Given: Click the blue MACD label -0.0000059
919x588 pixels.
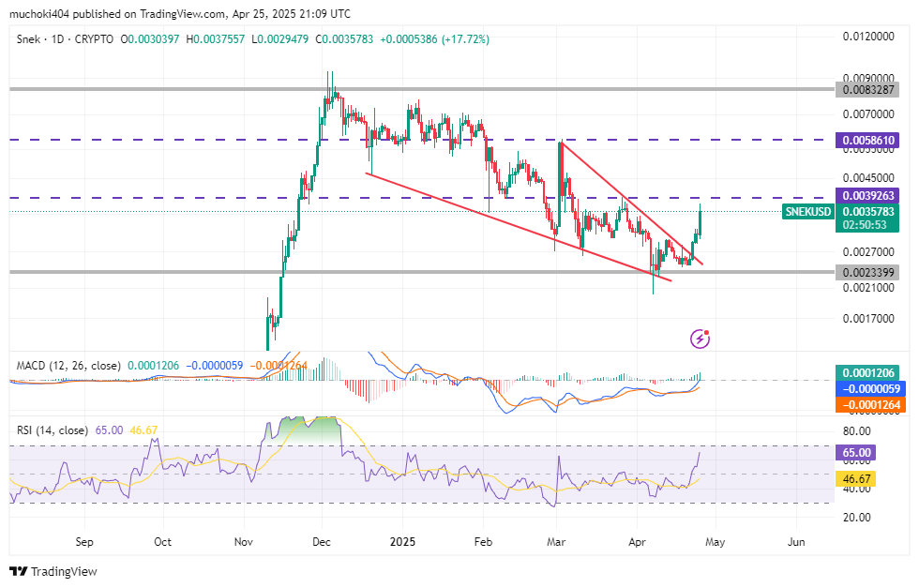Looking at the screenshot, I should pos(869,388).
